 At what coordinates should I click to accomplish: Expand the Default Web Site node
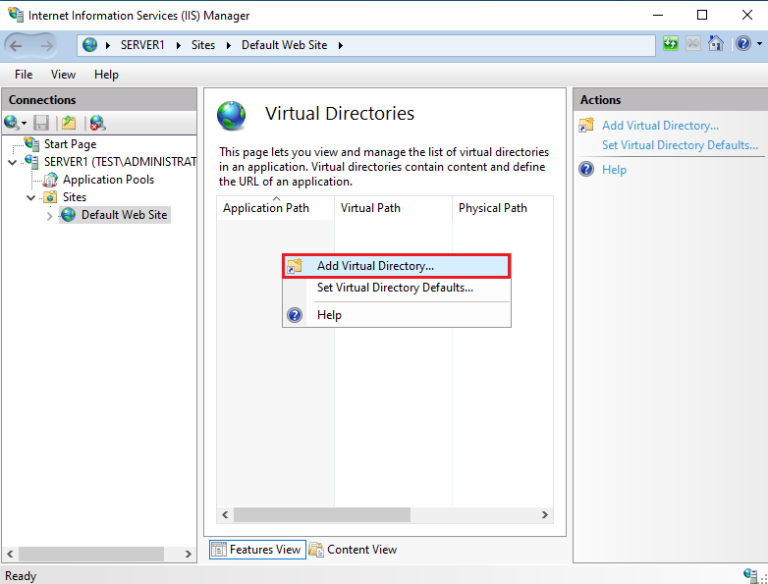tap(50, 215)
